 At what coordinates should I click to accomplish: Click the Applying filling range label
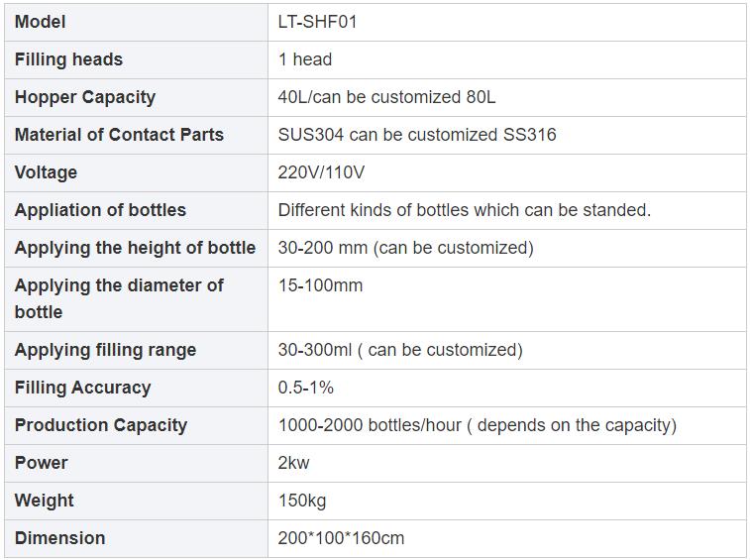105,350
